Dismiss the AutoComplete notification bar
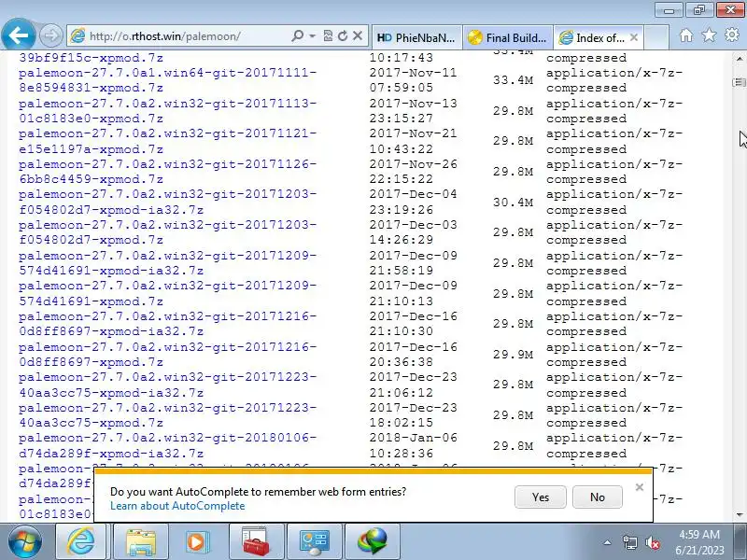This screenshot has height=560, width=747. point(640,487)
